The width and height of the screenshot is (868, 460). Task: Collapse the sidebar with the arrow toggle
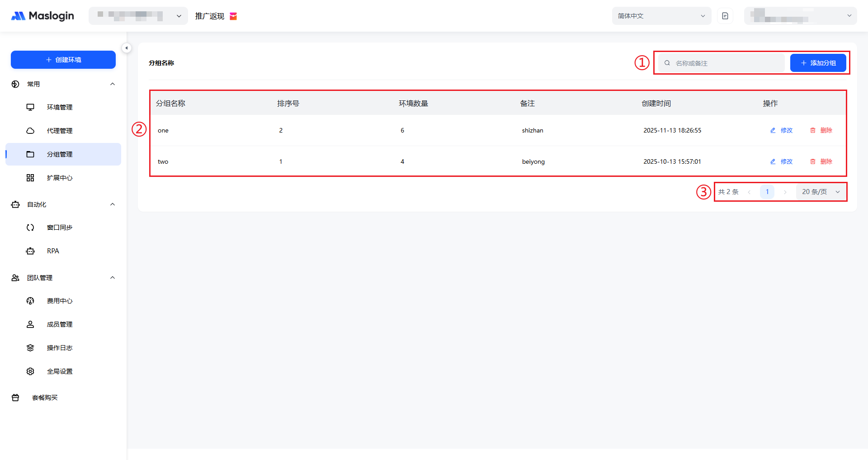127,48
